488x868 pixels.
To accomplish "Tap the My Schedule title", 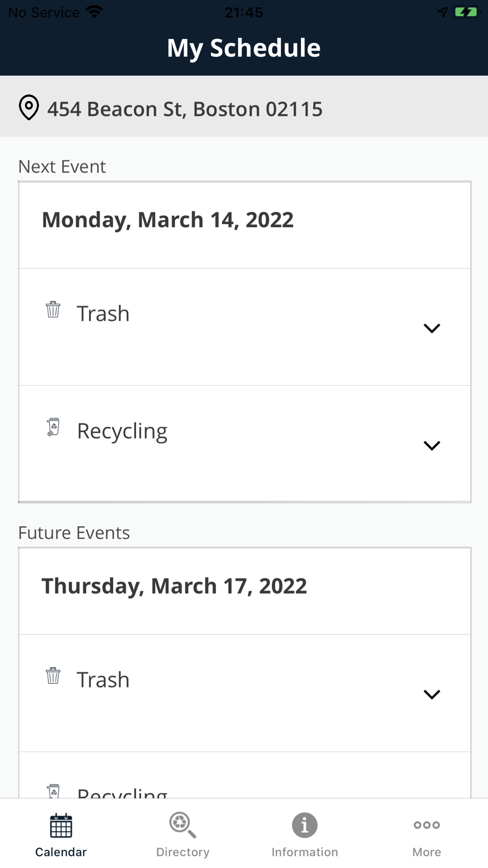I will 244,48.
